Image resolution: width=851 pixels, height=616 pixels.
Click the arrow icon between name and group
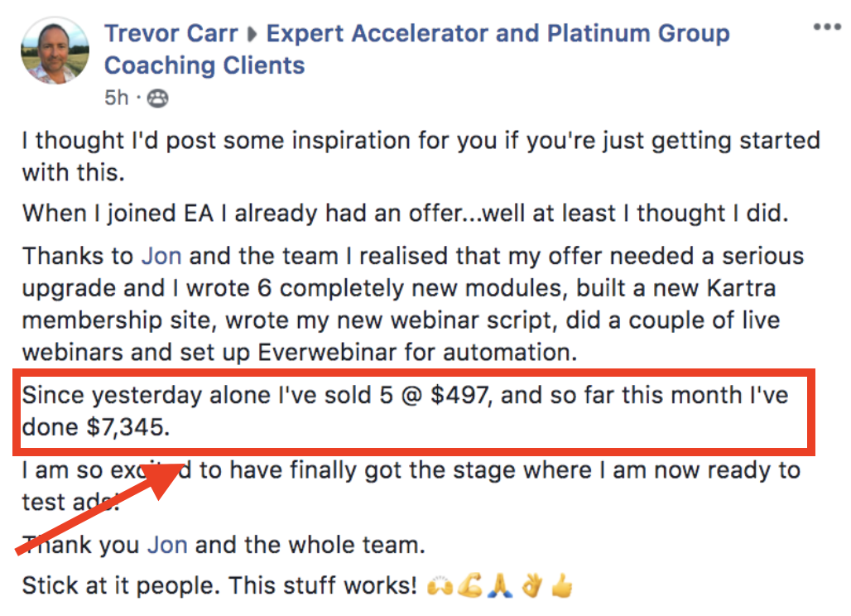pyautogui.click(x=252, y=34)
